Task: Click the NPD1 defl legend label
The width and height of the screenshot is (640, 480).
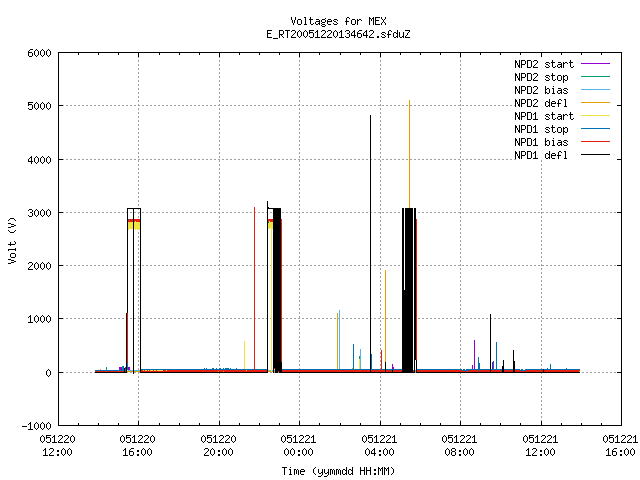Action: tap(541, 156)
